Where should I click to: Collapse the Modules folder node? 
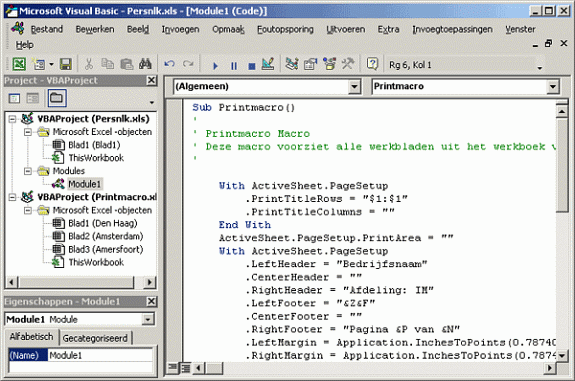[x=28, y=171]
